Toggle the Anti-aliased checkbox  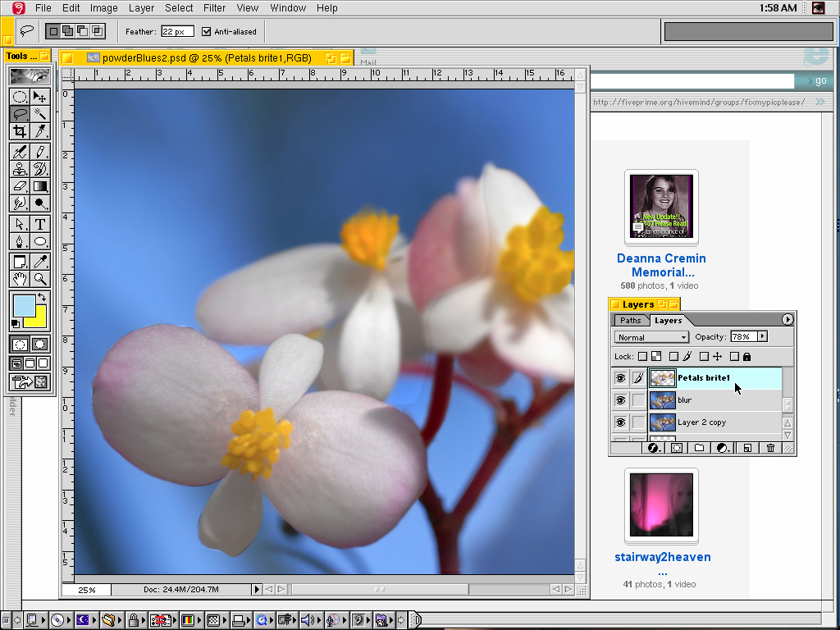(206, 32)
